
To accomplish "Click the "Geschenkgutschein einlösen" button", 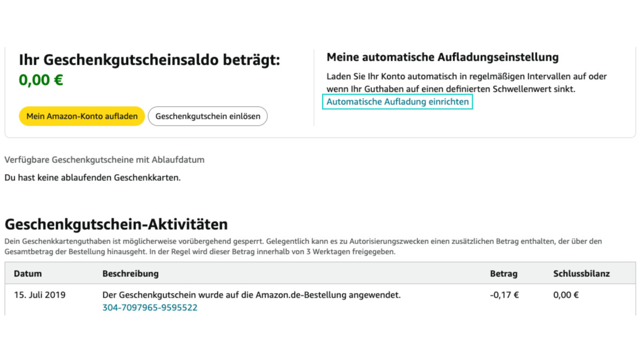I will pos(208,116).
